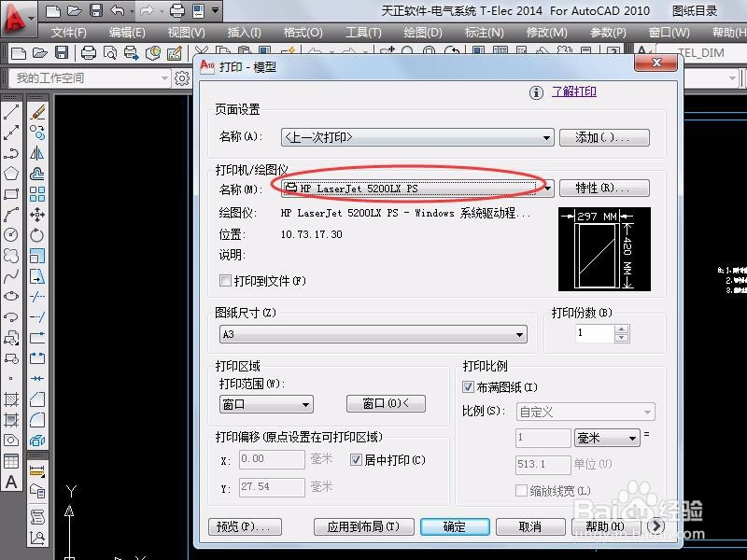The image size is (747, 560).
Task: Increase the 打印份数 copies stepper
Action: [x=621, y=329]
